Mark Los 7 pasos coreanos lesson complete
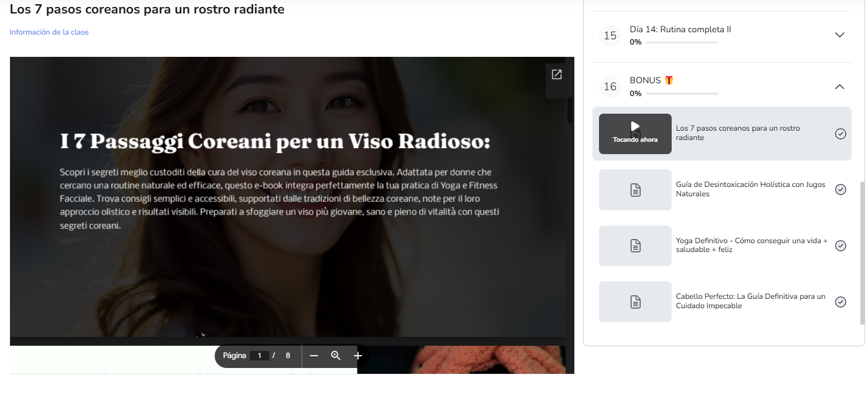868x409 pixels. pos(840,134)
